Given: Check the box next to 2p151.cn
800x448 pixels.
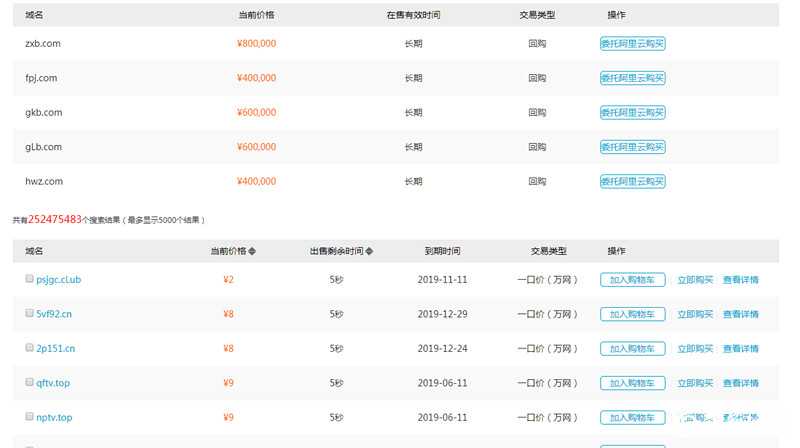Looking at the screenshot, I should pos(29,348).
